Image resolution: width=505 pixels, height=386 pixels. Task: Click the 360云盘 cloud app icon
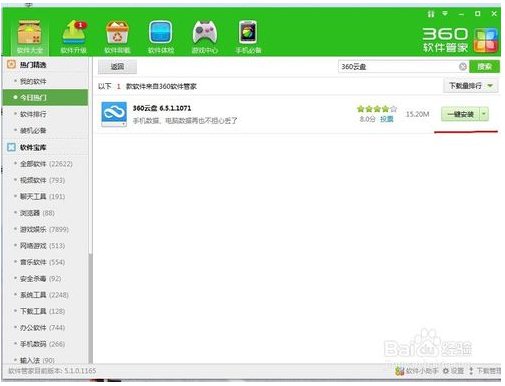[x=114, y=114]
